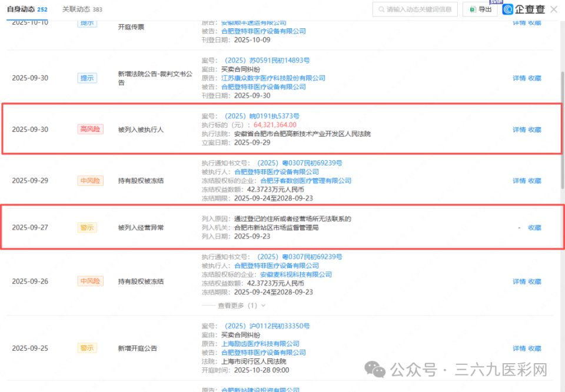Image resolution: width=565 pixels, height=392 pixels.
Task: Open plaintiff 江苏康众数字医疗科技股份有限公司 link
Action: click(272, 78)
